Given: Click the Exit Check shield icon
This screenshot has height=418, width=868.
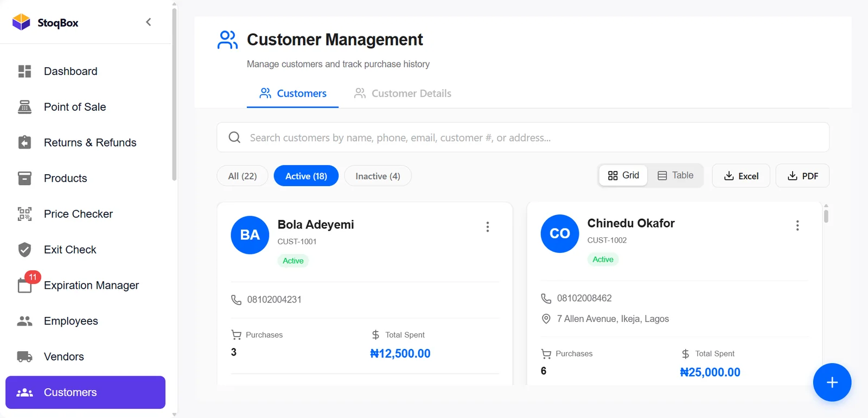Looking at the screenshot, I should point(24,250).
